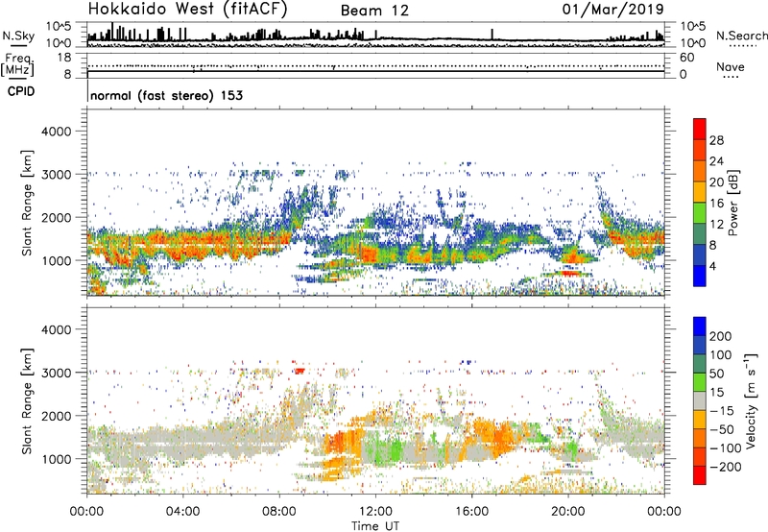Select the velocity colorbar '-100' label

click(725, 448)
